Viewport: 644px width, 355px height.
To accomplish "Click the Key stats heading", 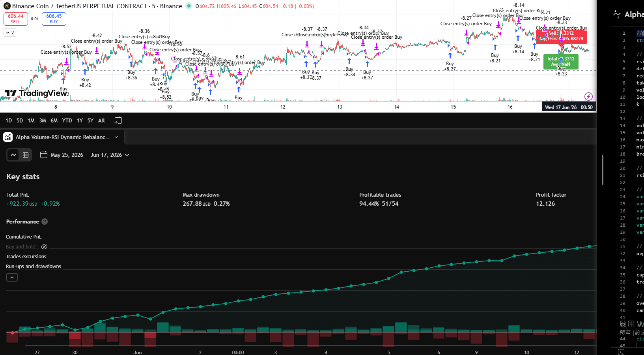I will [x=23, y=177].
